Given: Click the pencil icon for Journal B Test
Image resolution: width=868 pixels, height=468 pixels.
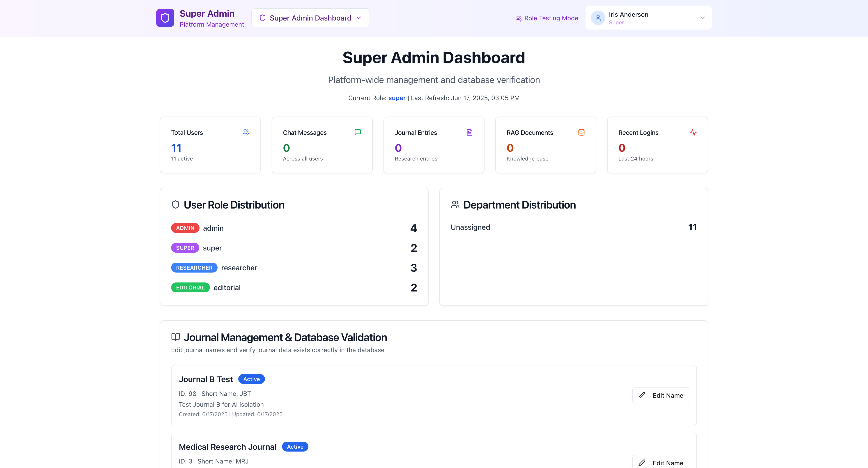Looking at the screenshot, I should coord(642,395).
